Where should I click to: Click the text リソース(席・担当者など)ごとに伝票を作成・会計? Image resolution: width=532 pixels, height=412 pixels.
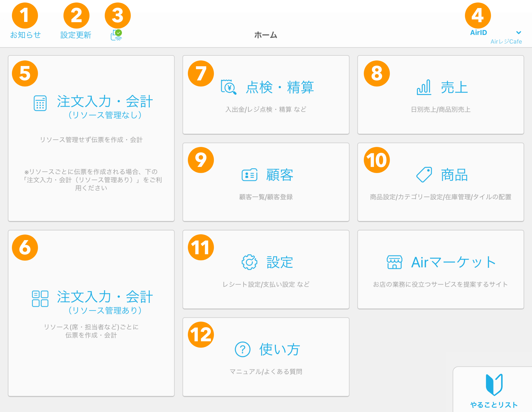pyautogui.click(x=91, y=331)
